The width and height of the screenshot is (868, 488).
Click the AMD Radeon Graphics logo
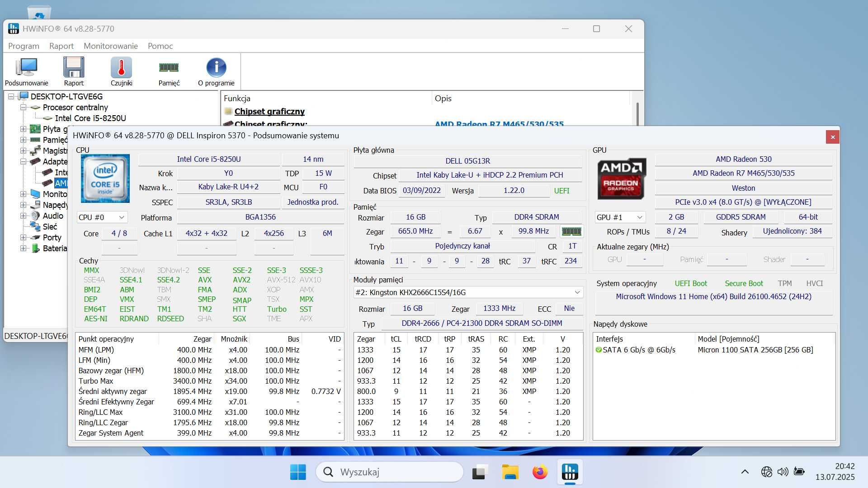(621, 178)
